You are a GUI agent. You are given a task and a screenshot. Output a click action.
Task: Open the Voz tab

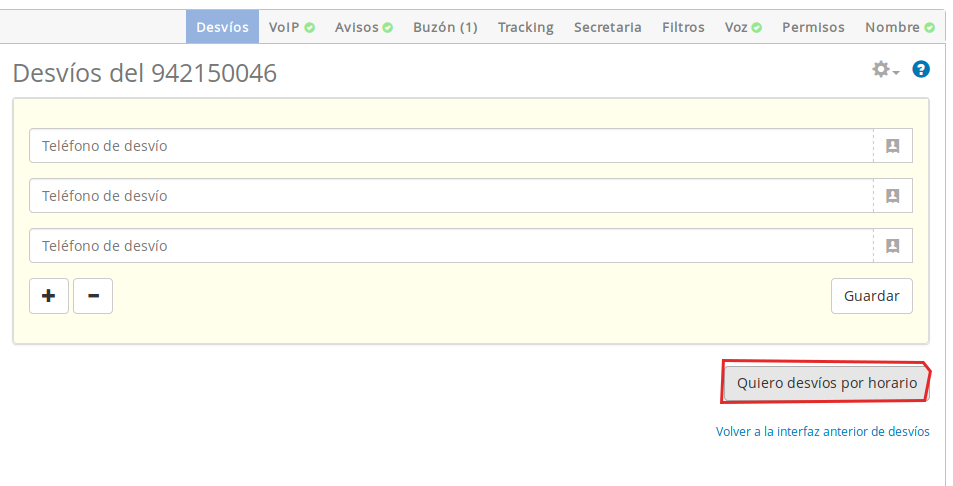[742, 27]
